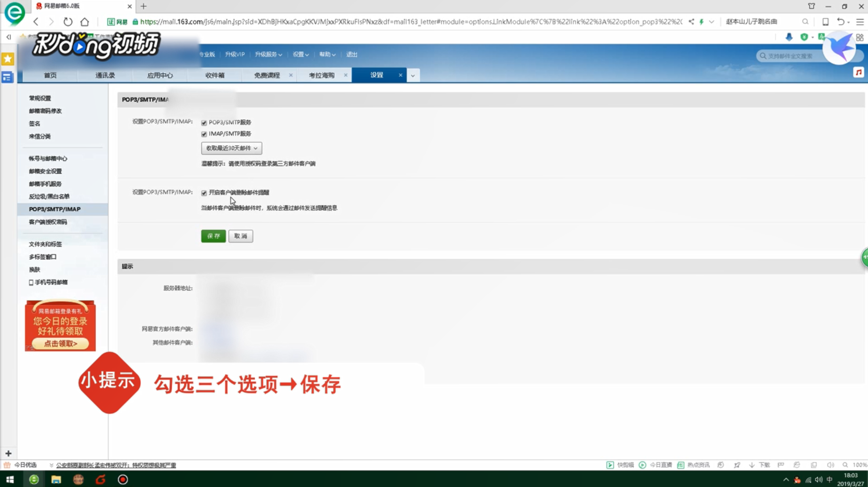
Task: Open 客户端授权密码 in settings sidebar
Action: coord(48,222)
